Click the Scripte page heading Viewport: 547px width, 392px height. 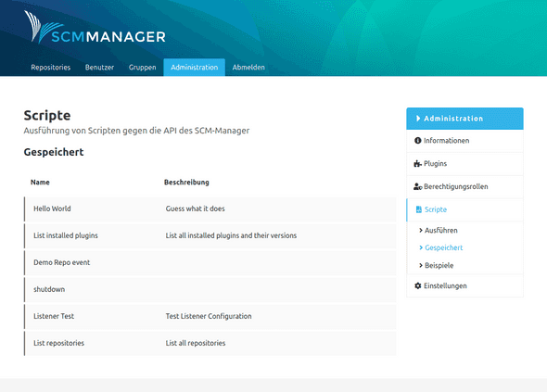click(47, 116)
